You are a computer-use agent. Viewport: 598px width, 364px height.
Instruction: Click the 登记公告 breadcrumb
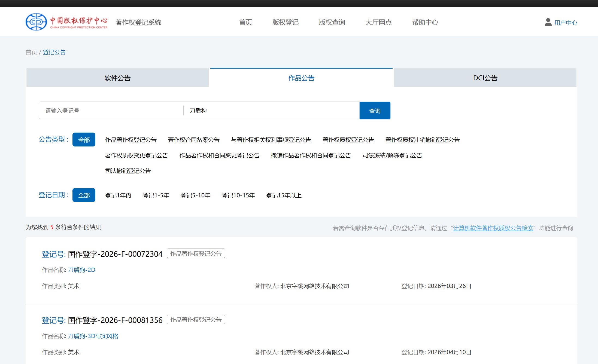54,52
